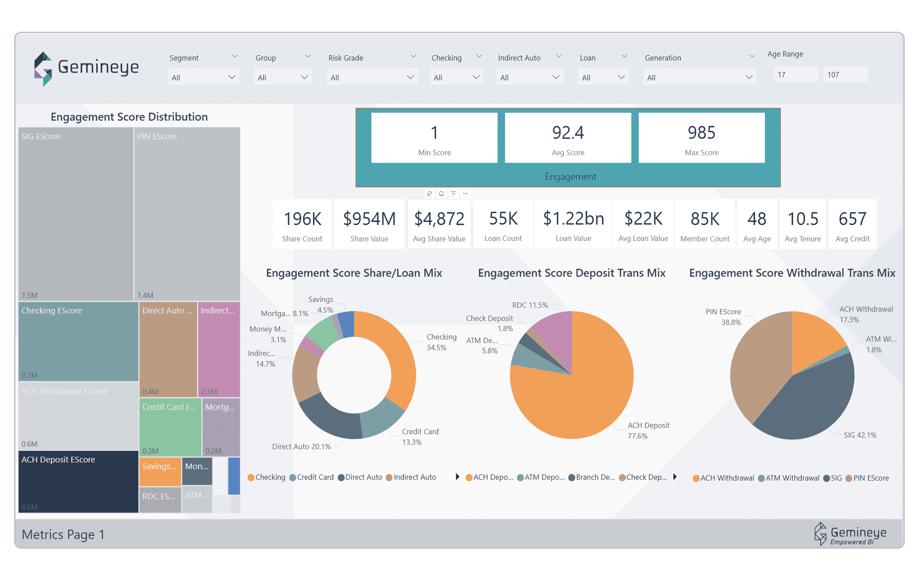924x577 pixels.
Task: Click the 196K Share Count card
Action: click(302, 224)
